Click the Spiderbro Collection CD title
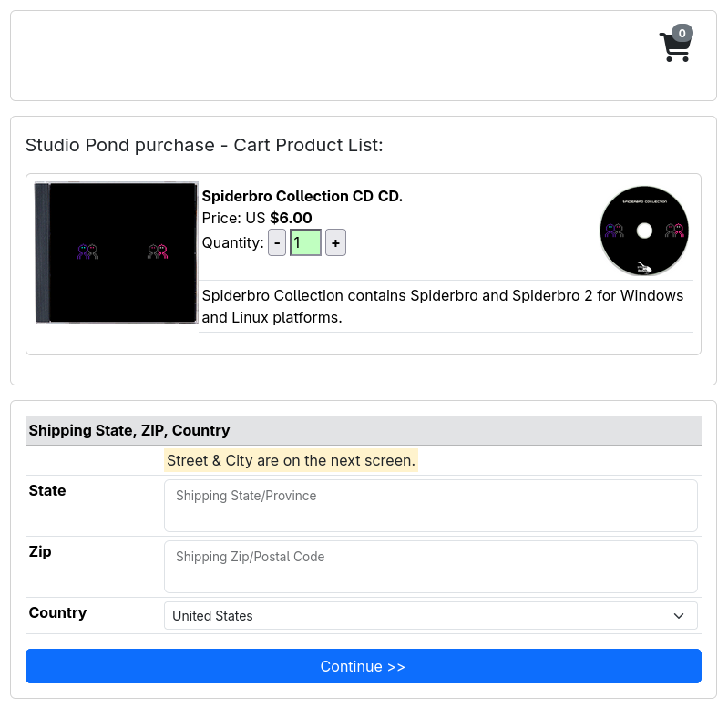The width and height of the screenshot is (728, 708). [x=302, y=196]
